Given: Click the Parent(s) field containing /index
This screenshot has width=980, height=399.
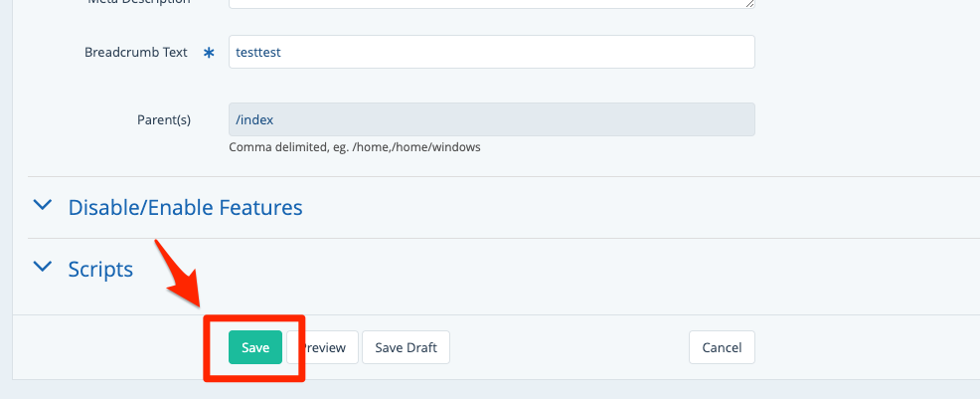Looking at the screenshot, I should point(491,119).
